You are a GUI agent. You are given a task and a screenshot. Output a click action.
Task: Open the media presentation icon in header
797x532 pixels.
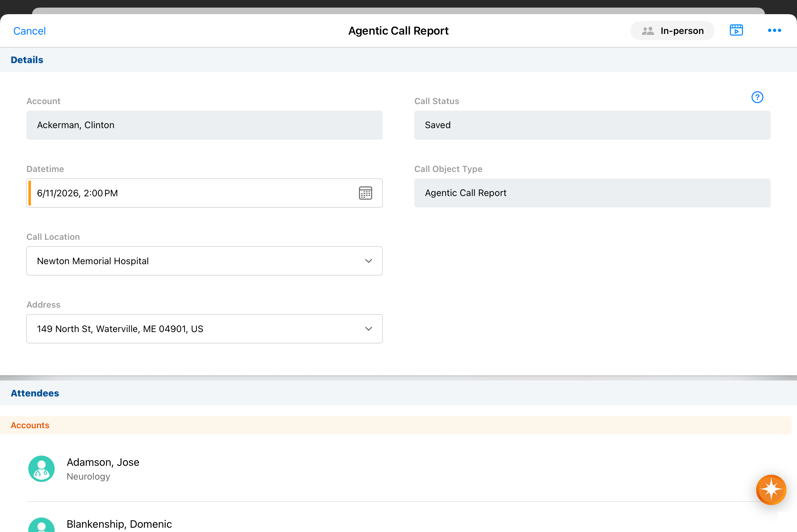(736, 30)
